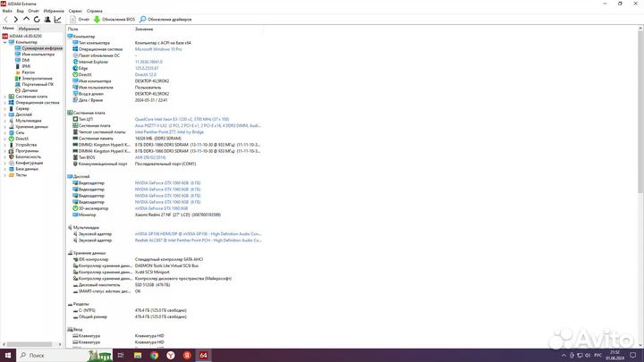Open the nVIDIA GP106 HDMI/DP audio link
644x362 pixels.
tap(198, 234)
